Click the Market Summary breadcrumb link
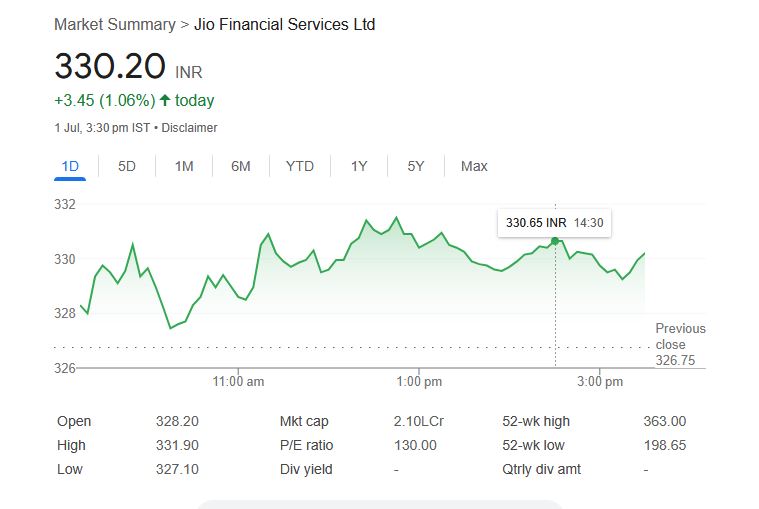The height and width of the screenshot is (509, 759). pos(114,24)
